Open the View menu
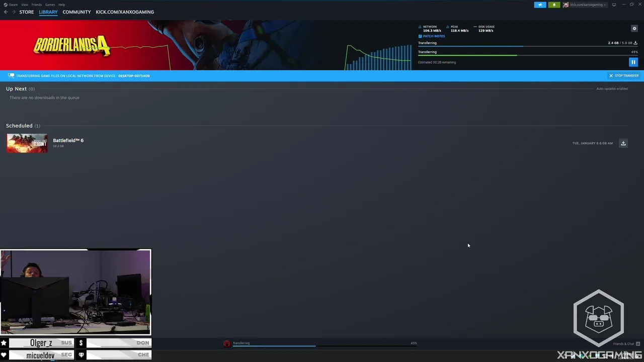 point(24,5)
